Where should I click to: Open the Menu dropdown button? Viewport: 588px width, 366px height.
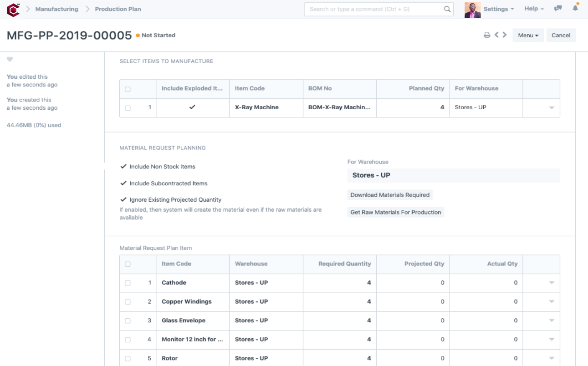528,35
